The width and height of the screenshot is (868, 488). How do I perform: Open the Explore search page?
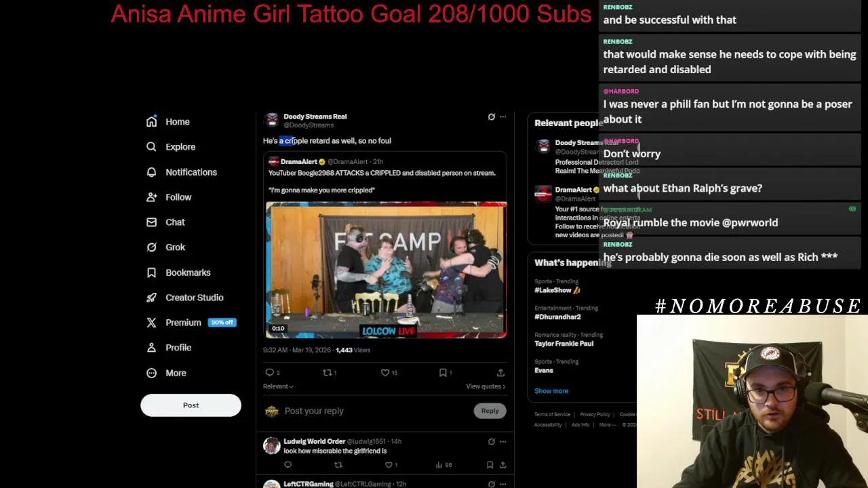click(171, 147)
